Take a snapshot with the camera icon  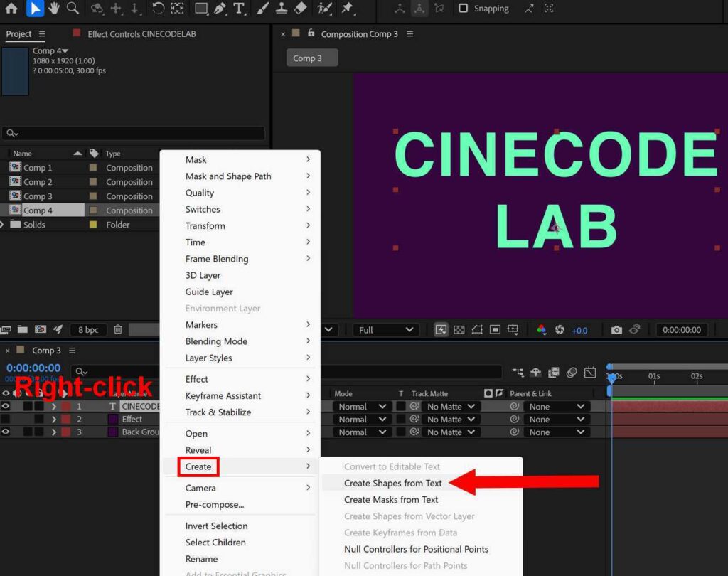pos(616,330)
